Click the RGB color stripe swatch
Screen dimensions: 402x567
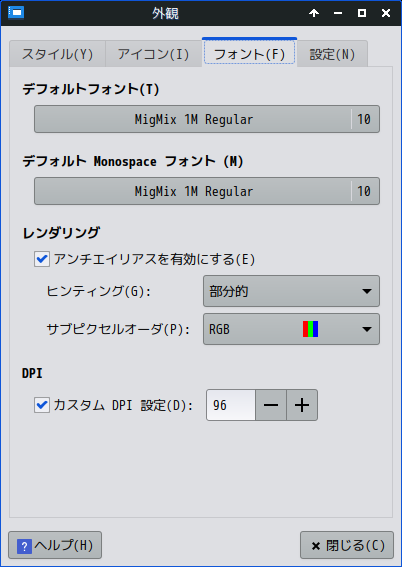[x=310, y=329]
